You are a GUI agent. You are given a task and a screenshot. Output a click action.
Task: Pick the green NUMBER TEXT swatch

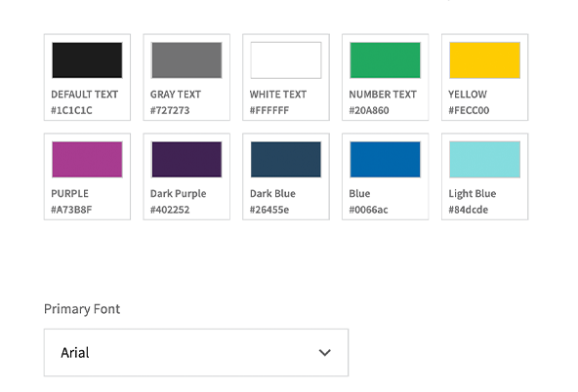(x=386, y=60)
